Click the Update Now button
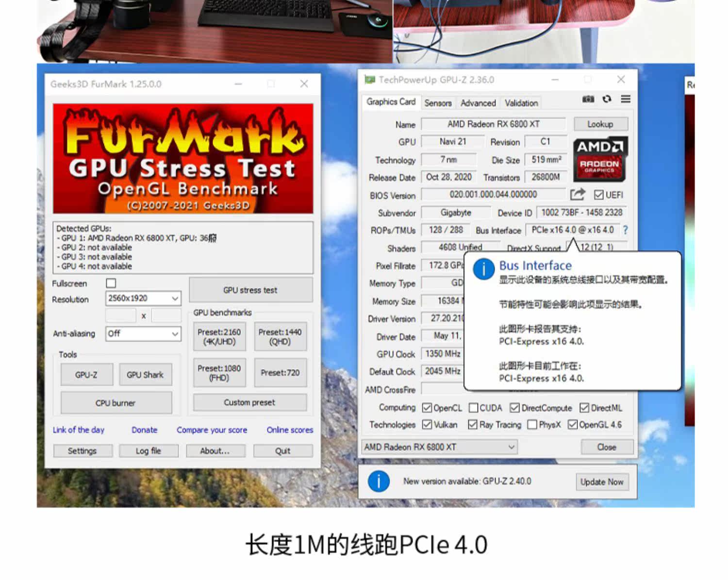The height and width of the screenshot is (580, 728). tap(602, 482)
